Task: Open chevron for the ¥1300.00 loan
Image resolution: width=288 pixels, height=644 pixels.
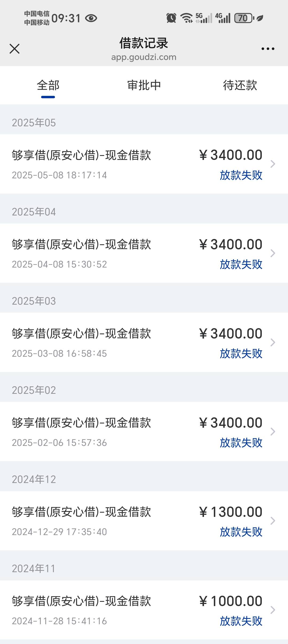Action: [x=273, y=521]
